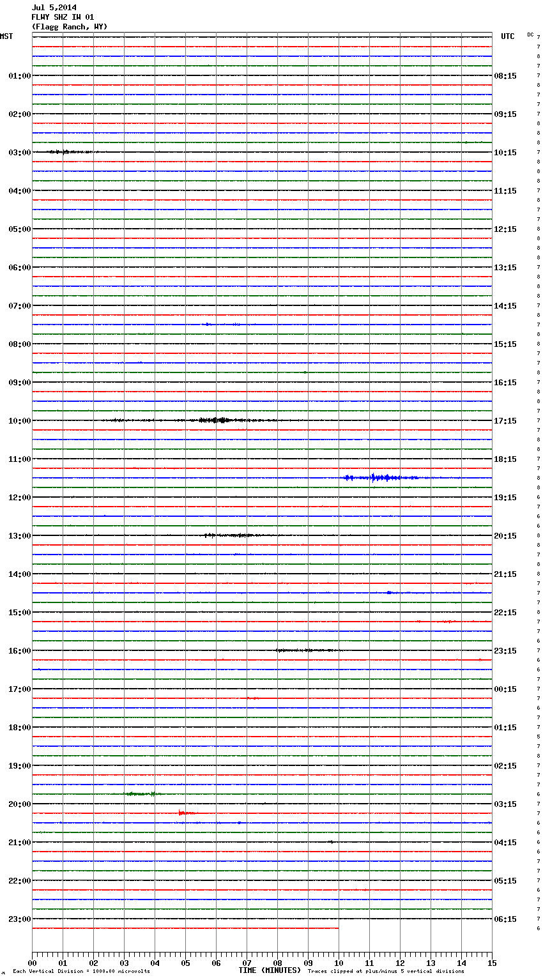Click the 12:00 MST time label
Viewport: 543px width, 980px height.
coord(19,498)
